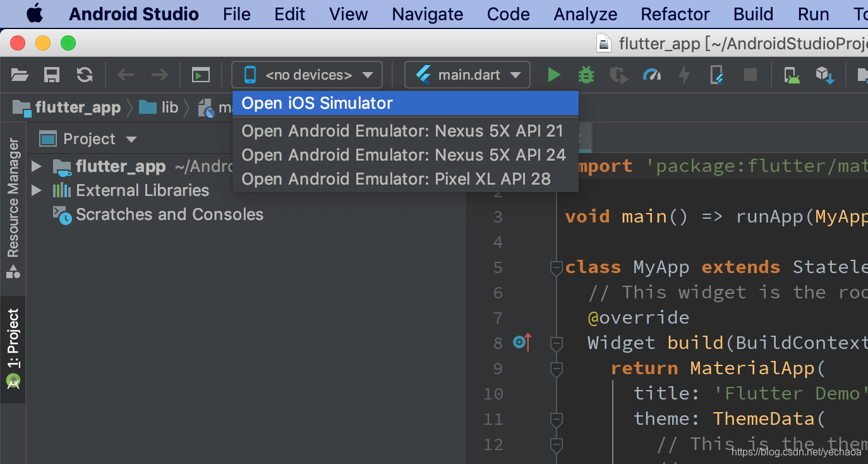The image size is (868, 464).
Task: Click flutter_app breadcrumb
Action: [67, 108]
